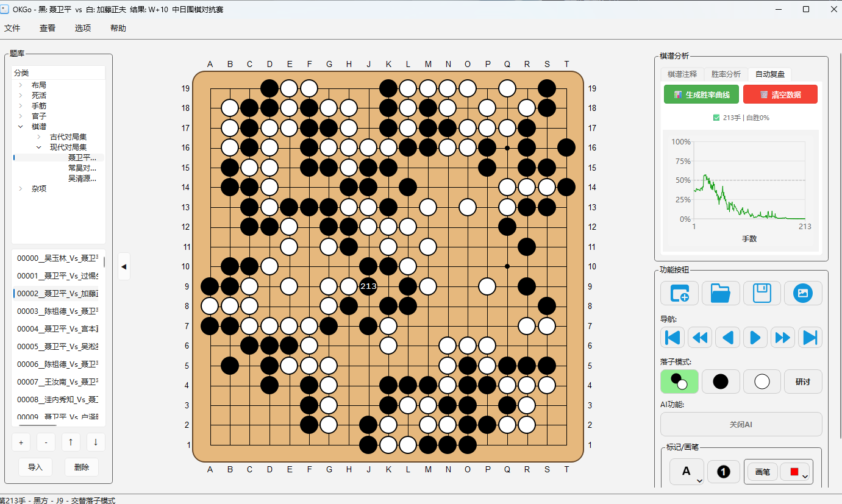Select game 00006_陈祖德_Vs_聂卫平
The image size is (842, 504).
[58, 364]
